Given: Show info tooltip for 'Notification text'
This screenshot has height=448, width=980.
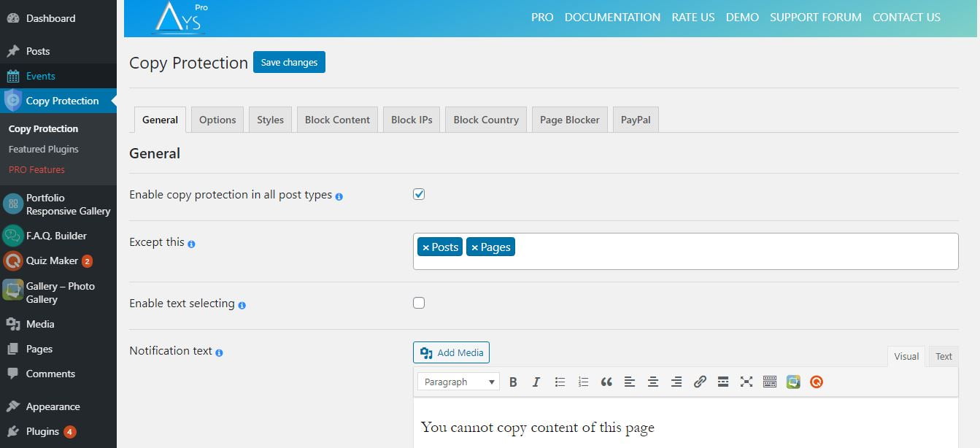Looking at the screenshot, I should coord(219,352).
